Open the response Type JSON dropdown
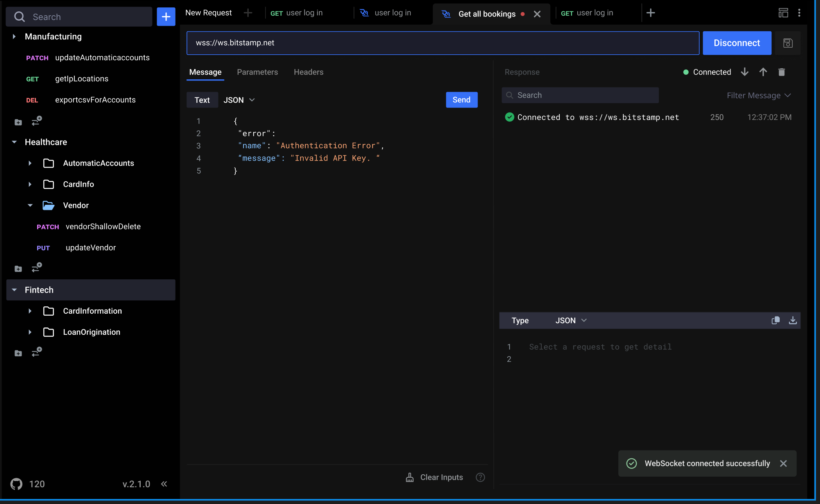Screen dimensions: 820x504 pos(571,320)
